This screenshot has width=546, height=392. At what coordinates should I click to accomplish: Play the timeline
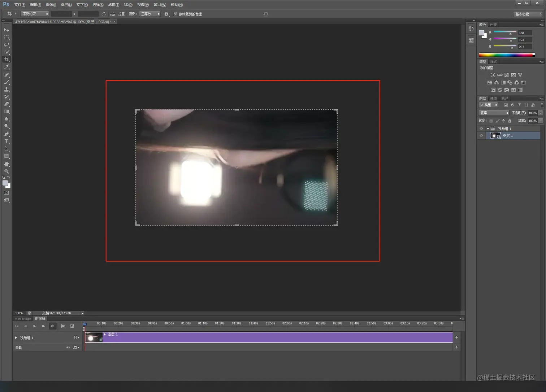click(x=35, y=326)
